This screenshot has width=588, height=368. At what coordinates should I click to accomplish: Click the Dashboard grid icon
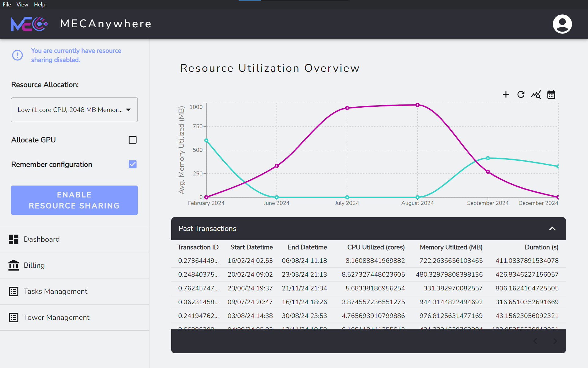point(13,239)
